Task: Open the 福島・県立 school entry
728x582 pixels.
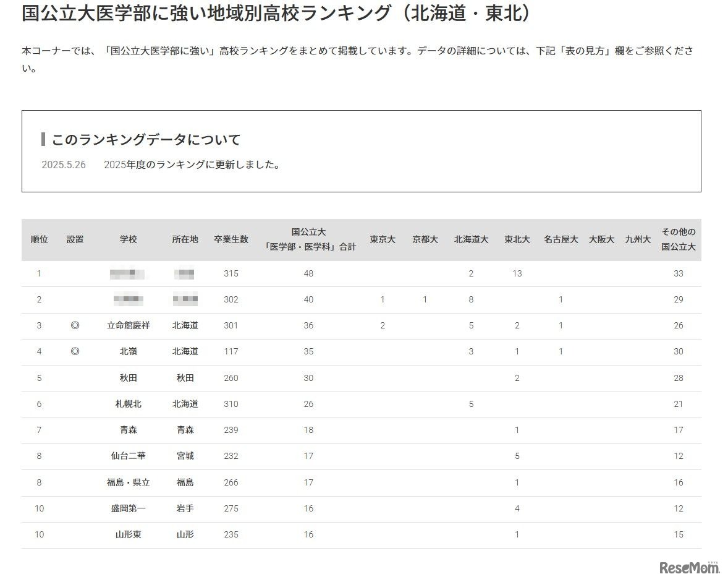Action: tap(129, 482)
